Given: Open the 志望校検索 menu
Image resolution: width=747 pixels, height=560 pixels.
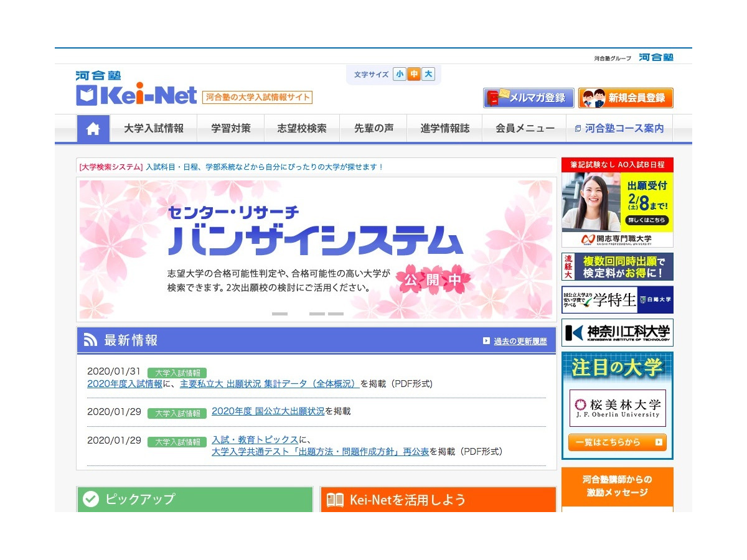Looking at the screenshot, I should [302, 129].
